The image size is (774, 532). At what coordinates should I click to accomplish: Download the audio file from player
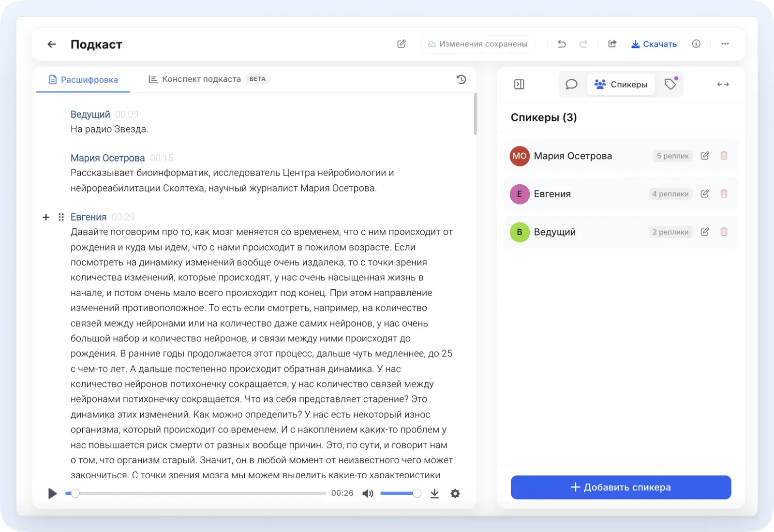pyautogui.click(x=434, y=493)
